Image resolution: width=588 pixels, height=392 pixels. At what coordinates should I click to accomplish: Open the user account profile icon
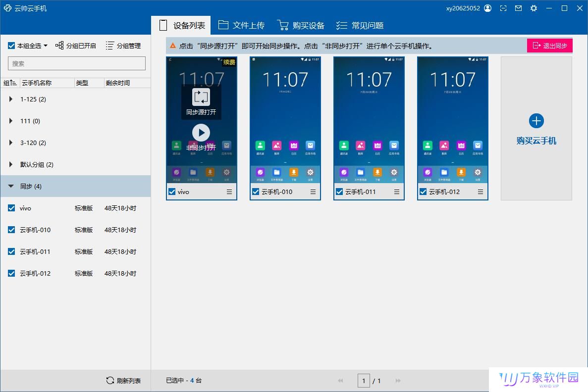pos(488,8)
